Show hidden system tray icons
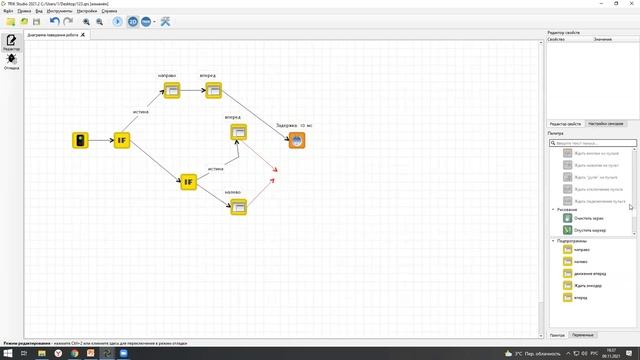This screenshot has width=640, height=360. (569, 353)
